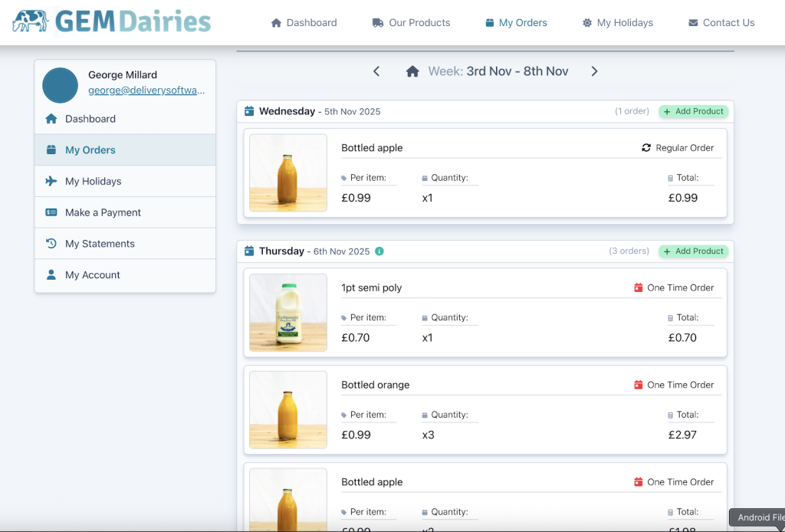Click George Millard's profile avatar circle
Viewport: 785px width, 532px height.
60,85
